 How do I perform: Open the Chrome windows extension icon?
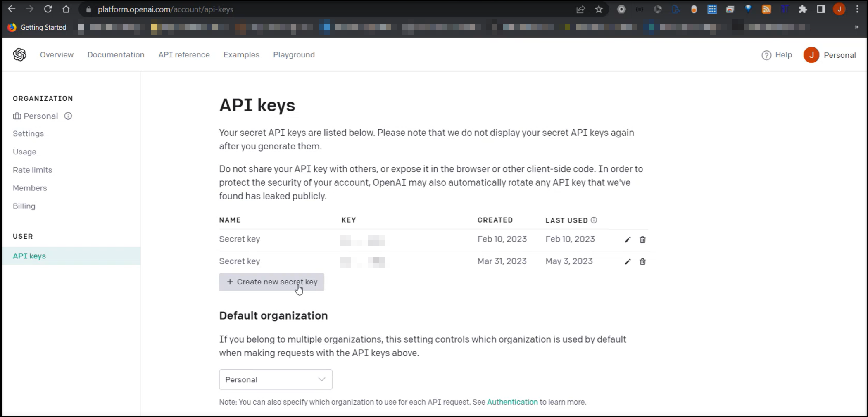(730, 9)
